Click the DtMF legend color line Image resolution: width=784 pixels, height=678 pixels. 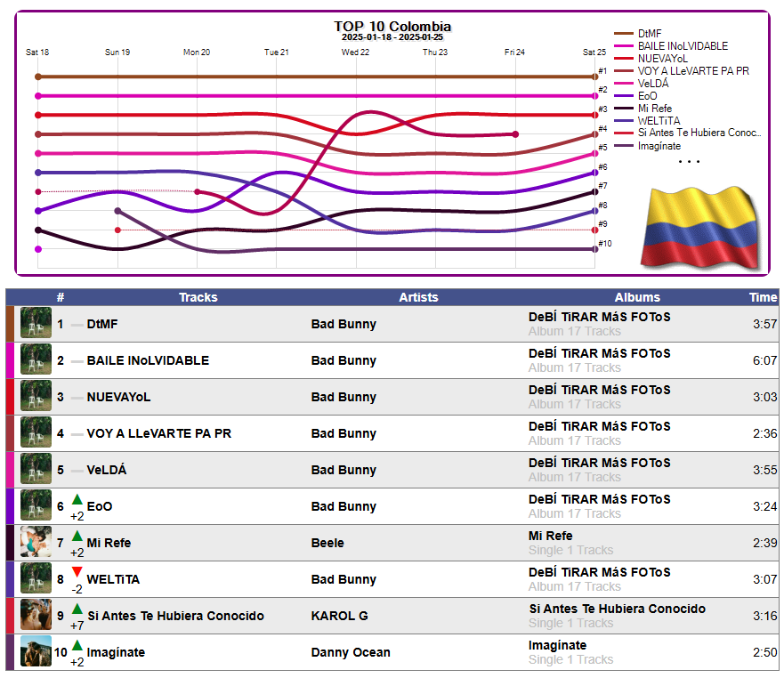(x=624, y=34)
